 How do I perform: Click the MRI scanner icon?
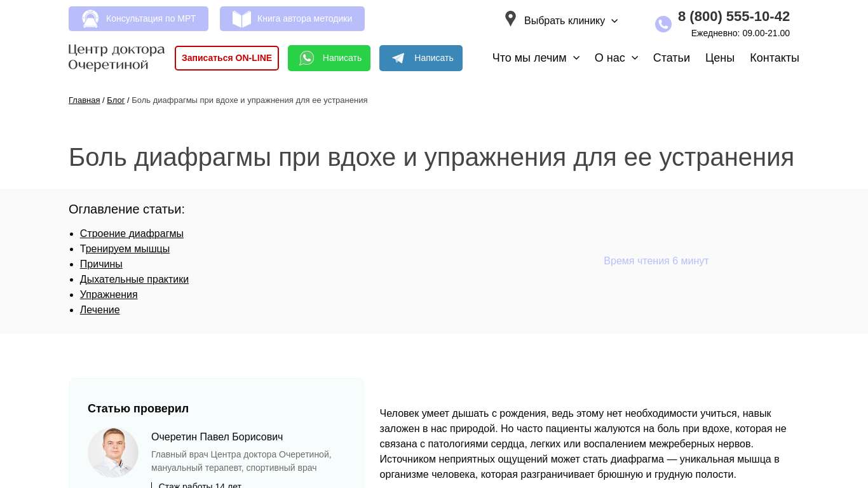tap(90, 19)
